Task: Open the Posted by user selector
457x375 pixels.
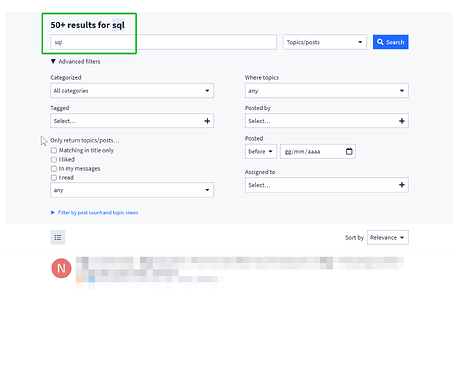Action: (326, 121)
